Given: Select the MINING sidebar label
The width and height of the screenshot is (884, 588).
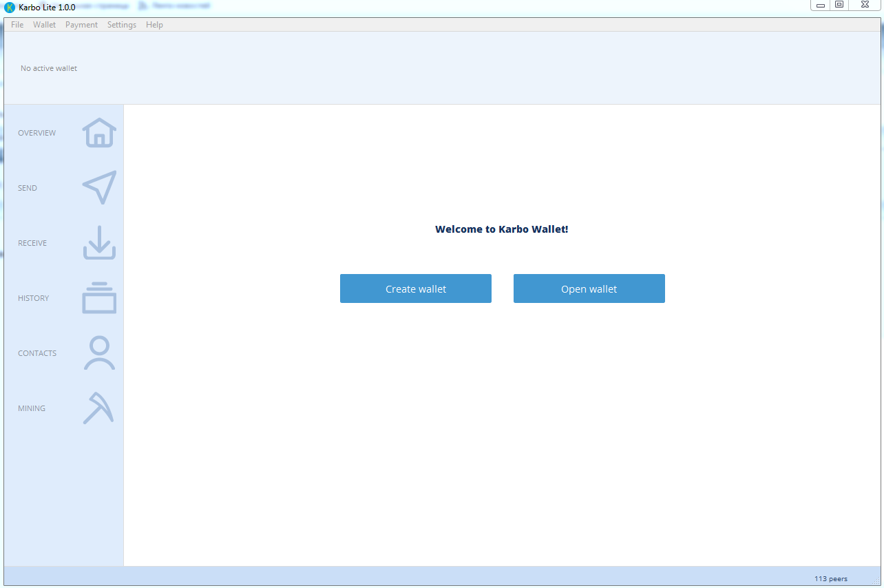Looking at the screenshot, I should [32, 408].
